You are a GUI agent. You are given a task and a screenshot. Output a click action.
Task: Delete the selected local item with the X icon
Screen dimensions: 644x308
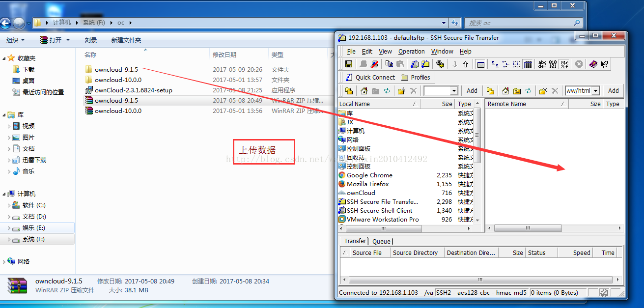point(414,90)
